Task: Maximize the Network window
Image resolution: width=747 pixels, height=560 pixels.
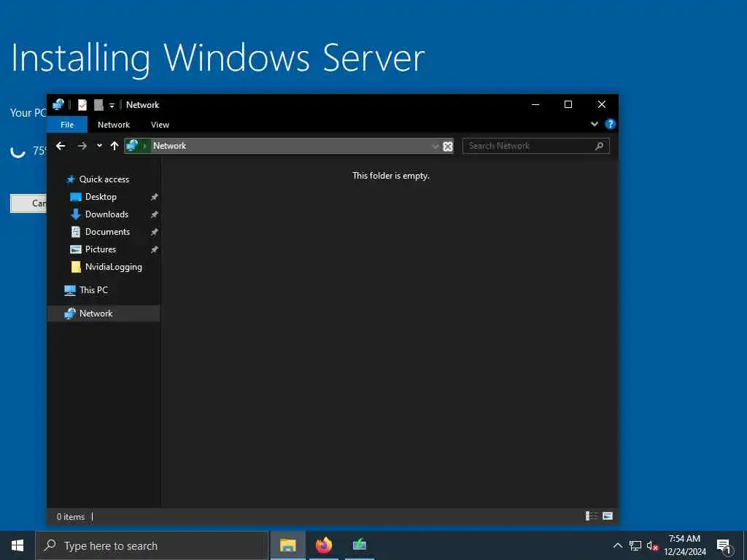Action: 568,105
